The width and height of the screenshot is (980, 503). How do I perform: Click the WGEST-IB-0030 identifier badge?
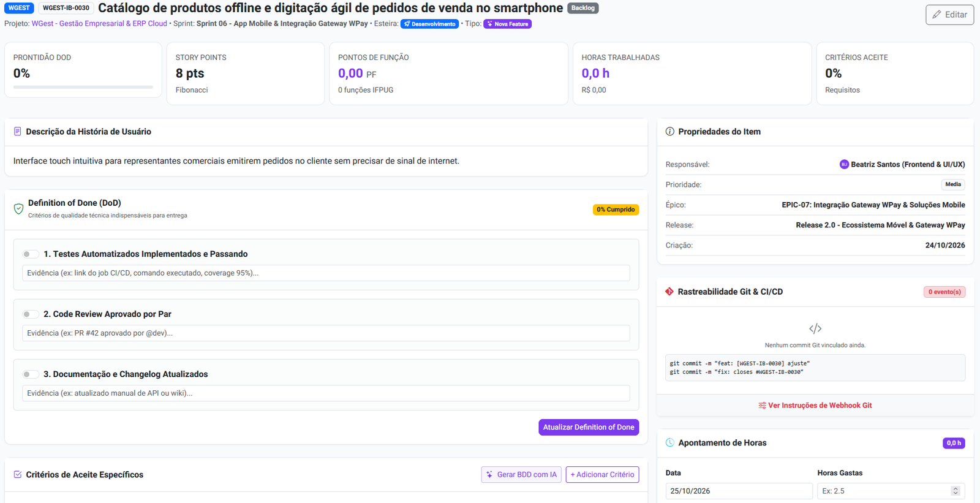click(x=66, y=8)
